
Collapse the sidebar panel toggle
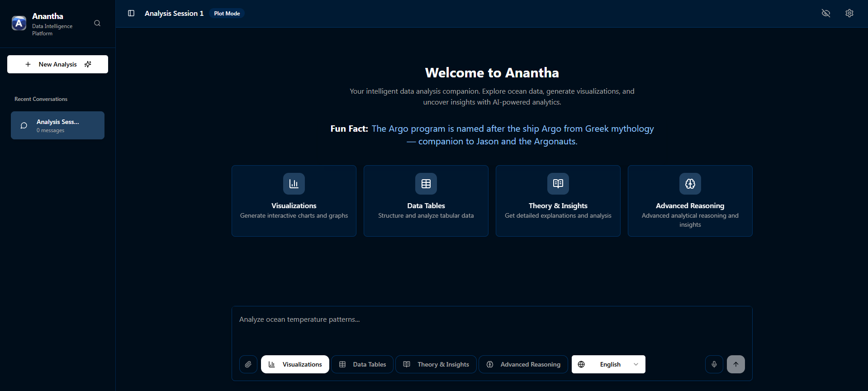[x=131, y=13]
